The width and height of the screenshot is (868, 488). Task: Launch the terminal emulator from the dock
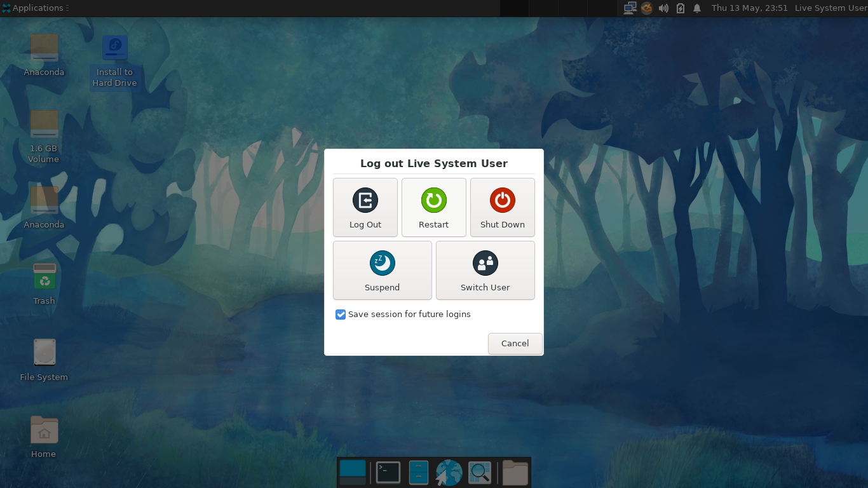tap(388, 473)
